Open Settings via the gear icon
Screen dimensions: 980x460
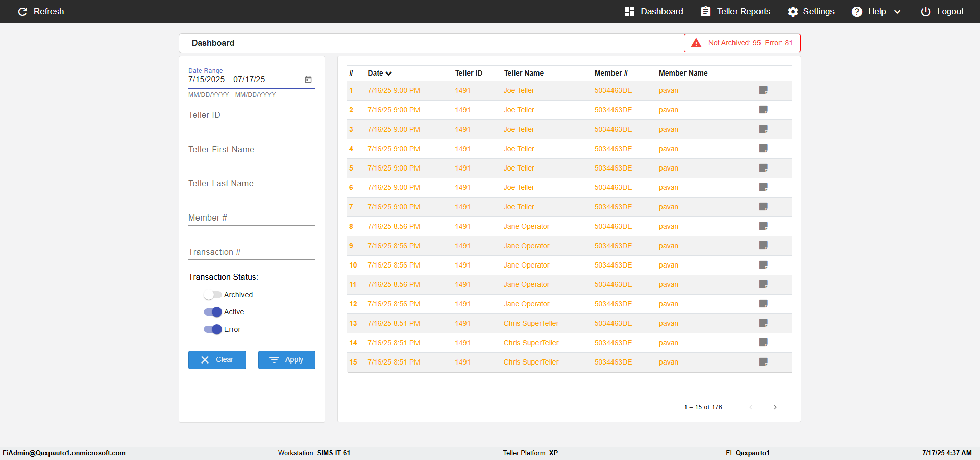793,11
